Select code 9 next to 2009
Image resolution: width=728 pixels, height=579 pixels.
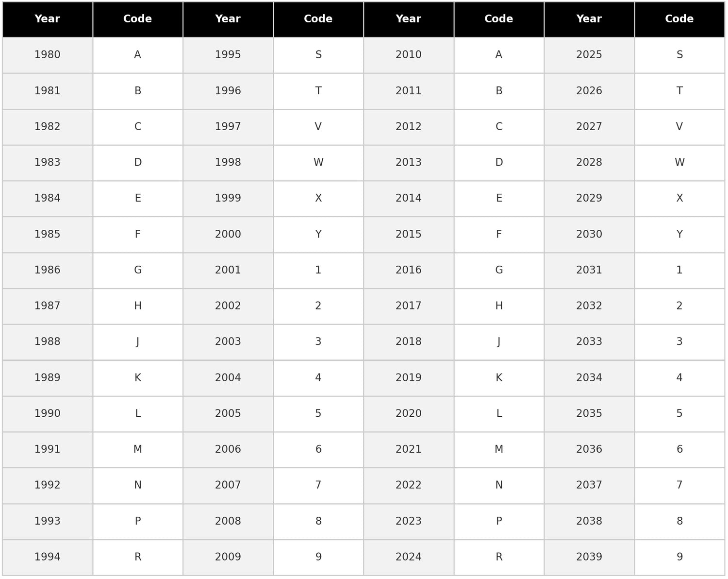(x=318, y=557)
